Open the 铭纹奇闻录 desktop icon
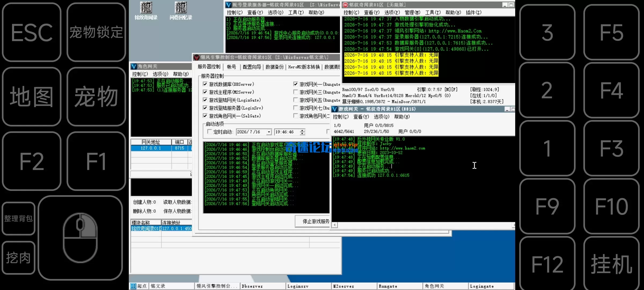 pyautogui.click(x=146, y=11)
